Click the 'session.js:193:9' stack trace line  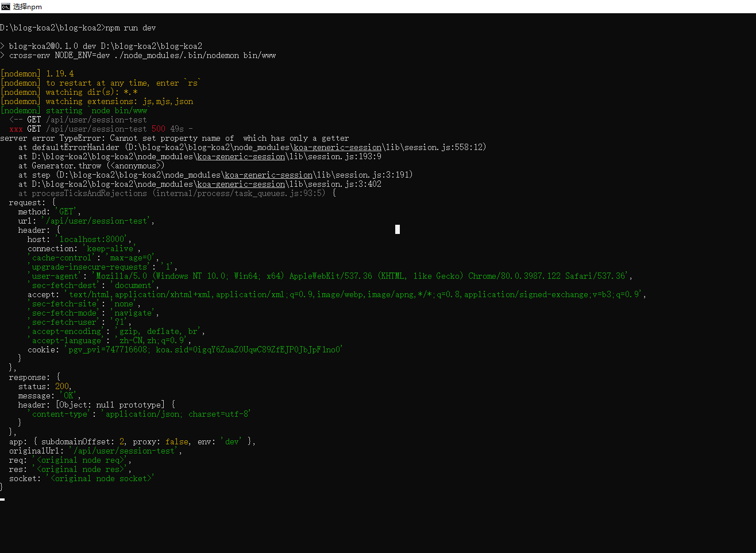point(200,156)
